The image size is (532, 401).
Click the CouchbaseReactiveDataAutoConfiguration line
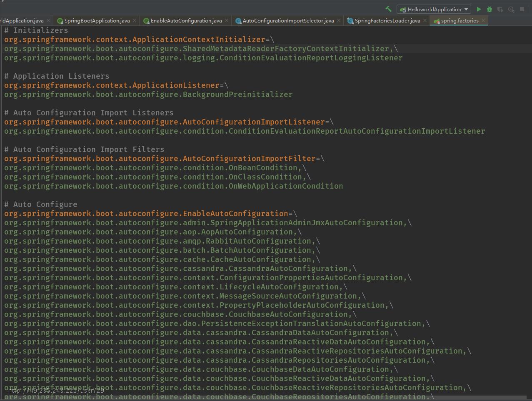(220, 379)
